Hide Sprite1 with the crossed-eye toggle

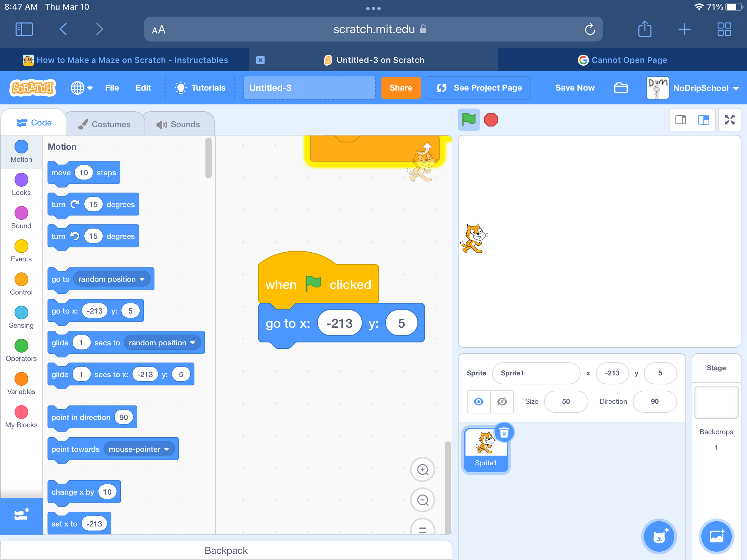click(x=502, y=401)
